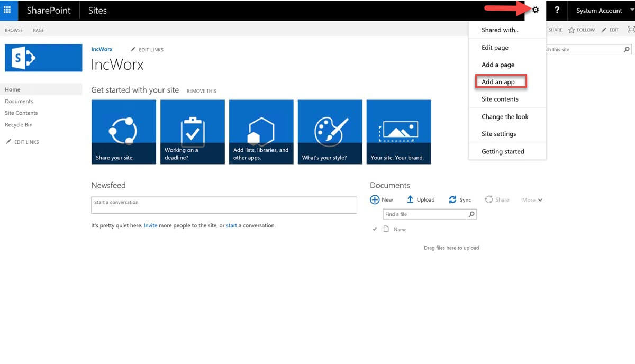
Task: Click the document type column icon
Action: 386,229
